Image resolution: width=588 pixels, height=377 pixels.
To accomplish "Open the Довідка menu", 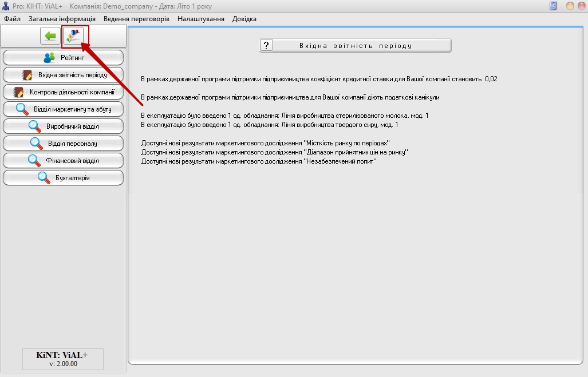I will pos(244,19).
